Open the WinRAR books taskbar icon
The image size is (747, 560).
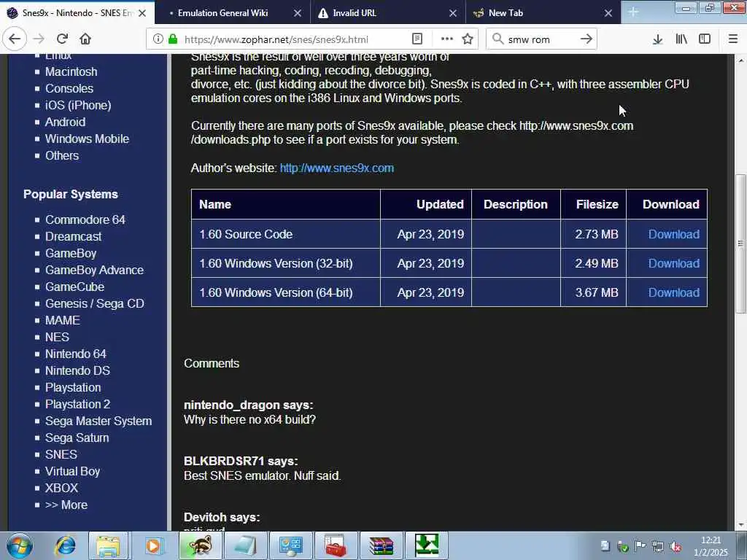coord(382,545)
